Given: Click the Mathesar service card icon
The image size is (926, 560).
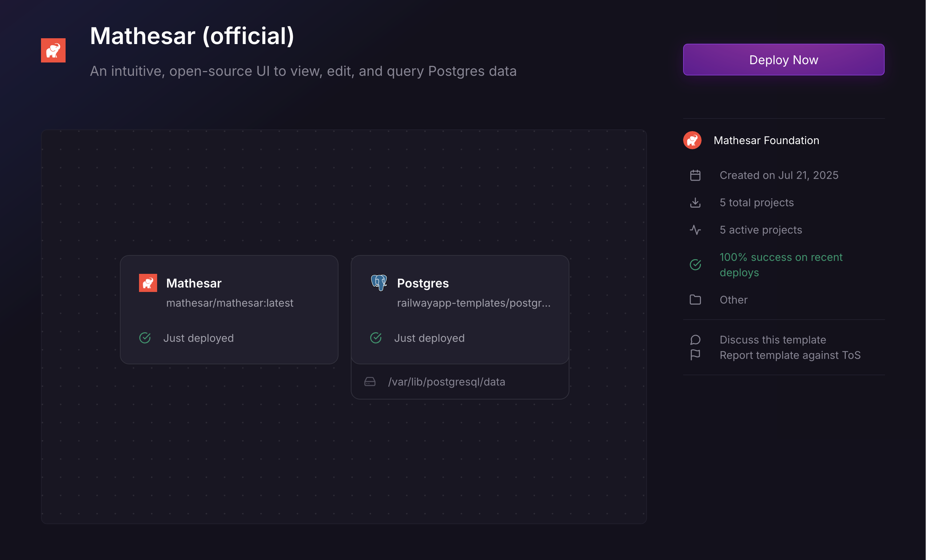Looking at the screenshot, I should tap(148, 283).
